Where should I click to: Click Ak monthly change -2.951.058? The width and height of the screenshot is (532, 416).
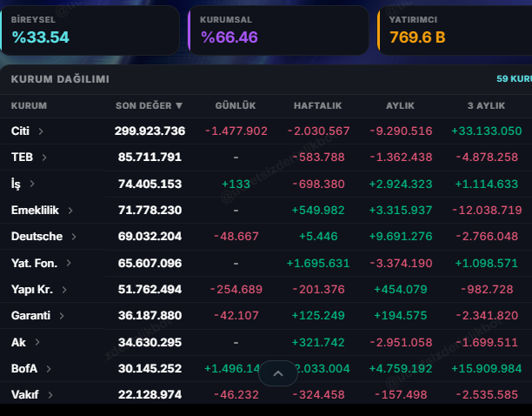click(401, 342)
